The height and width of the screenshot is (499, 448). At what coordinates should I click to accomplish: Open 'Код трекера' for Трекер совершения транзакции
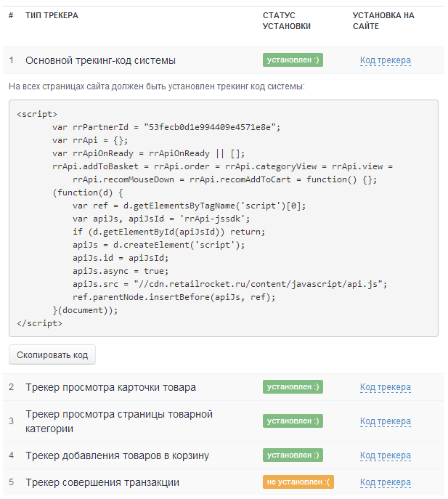386,482
